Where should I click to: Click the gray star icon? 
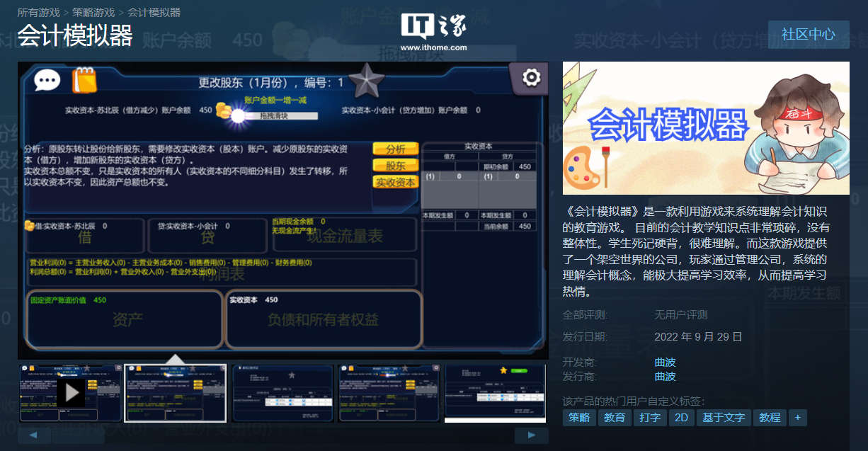pos(367,81)
